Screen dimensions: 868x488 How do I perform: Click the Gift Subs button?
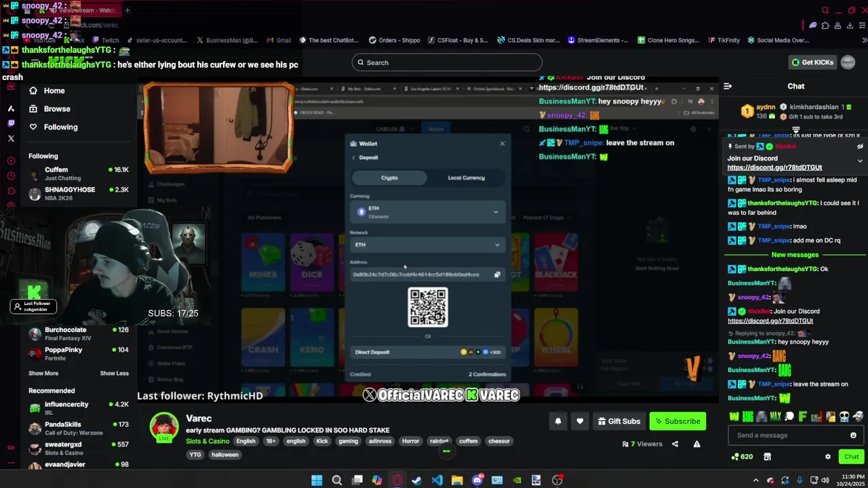pos(618,421)
